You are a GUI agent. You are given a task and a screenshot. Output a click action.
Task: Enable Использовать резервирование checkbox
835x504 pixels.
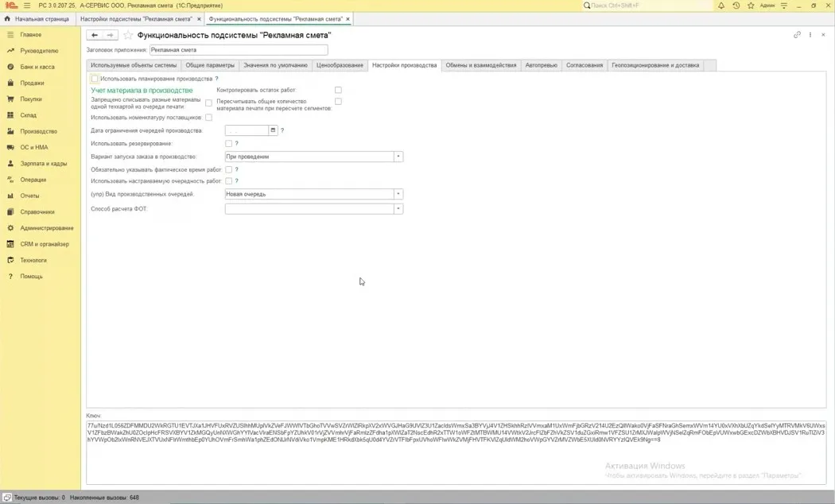[228, 144]
